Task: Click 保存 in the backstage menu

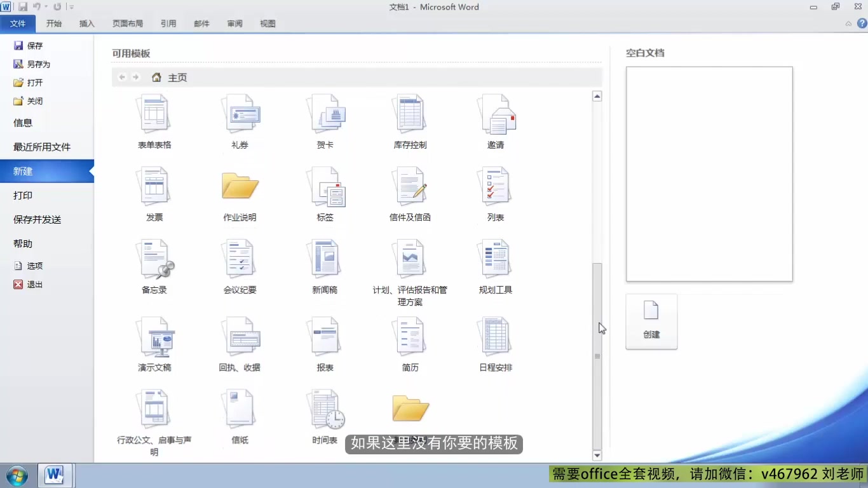Action: [28, 46]
